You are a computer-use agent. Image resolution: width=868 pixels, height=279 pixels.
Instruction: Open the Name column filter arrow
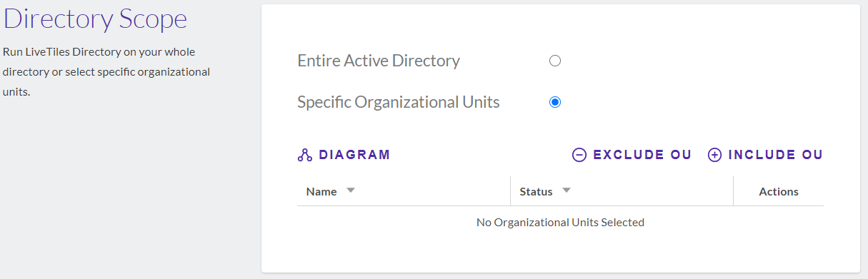(350, 191)
